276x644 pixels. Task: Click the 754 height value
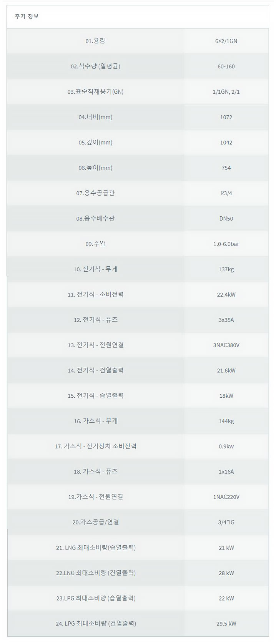(x=226, y=168)
